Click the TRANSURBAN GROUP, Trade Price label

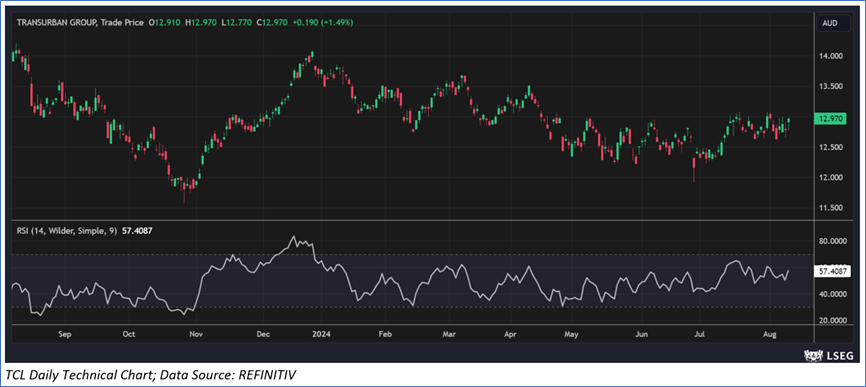81,23
